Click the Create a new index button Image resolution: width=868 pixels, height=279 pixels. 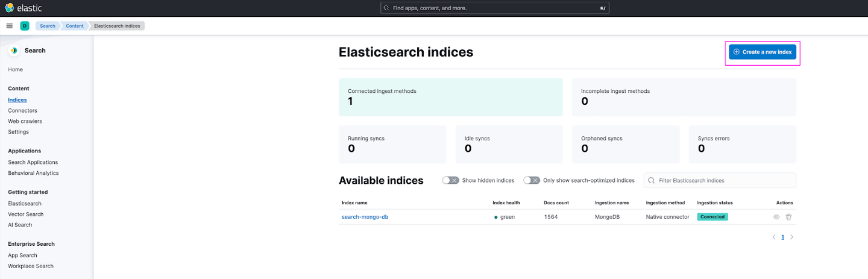[x=763, y=52]
